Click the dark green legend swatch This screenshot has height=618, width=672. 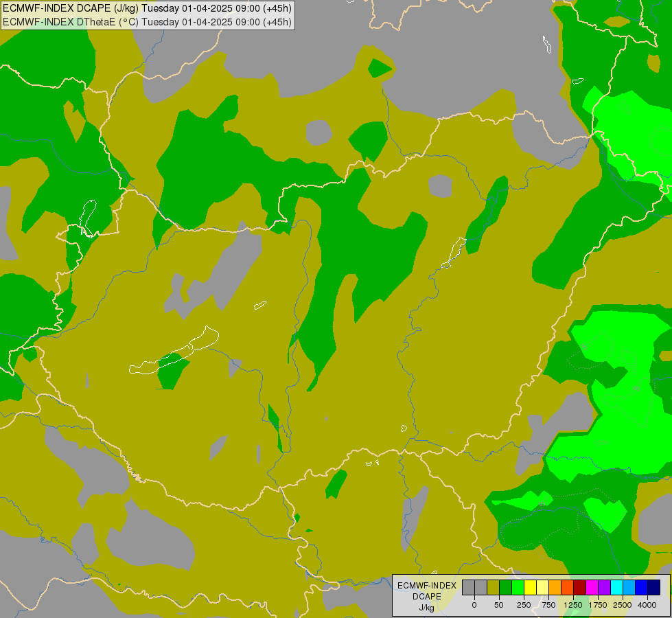click(x=506, y=587)
